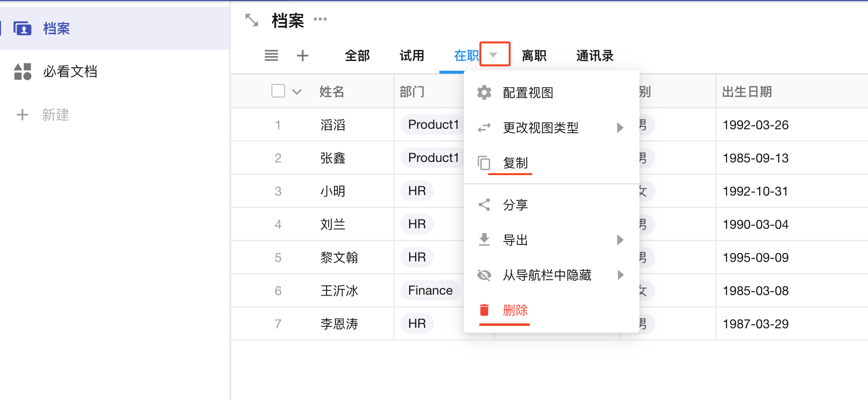Viewport: 868px width, 400px height.
Task: Switch to the 通讯录 tab
Action: pyautogui.click(x=594, y=56)
